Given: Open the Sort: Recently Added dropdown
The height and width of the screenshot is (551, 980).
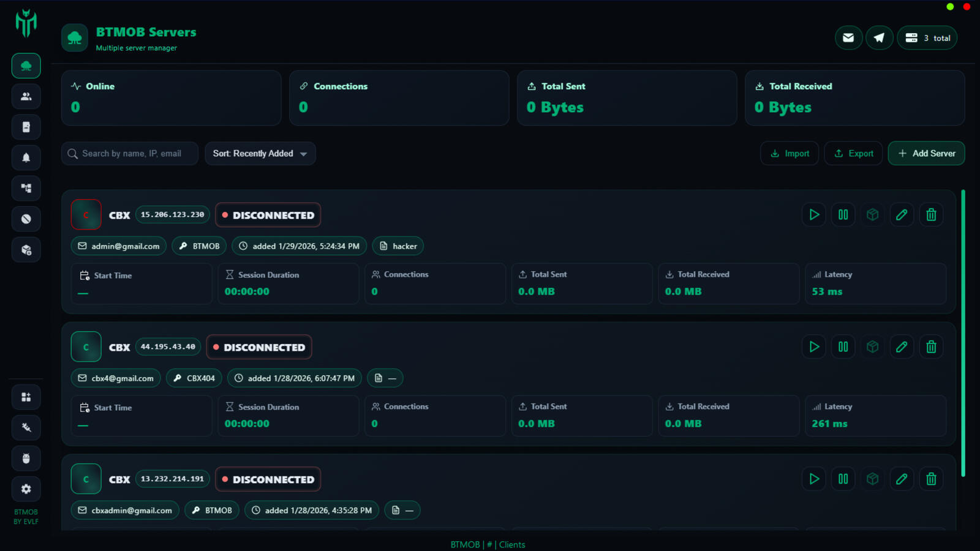Looking at the screenshot, I should pyautogui.click(x=260, y=154).
